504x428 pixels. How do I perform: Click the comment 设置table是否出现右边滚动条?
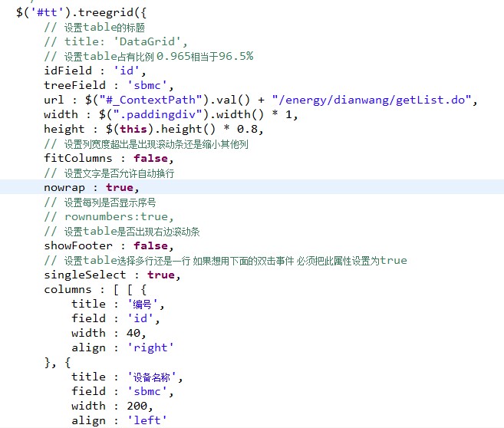pos(122,232)
